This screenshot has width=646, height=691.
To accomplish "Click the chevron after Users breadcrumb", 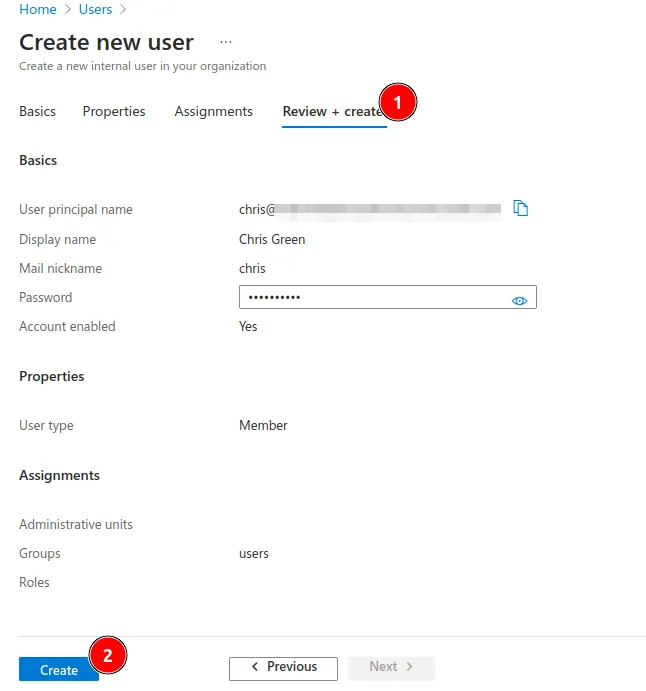I will [123, 10].
